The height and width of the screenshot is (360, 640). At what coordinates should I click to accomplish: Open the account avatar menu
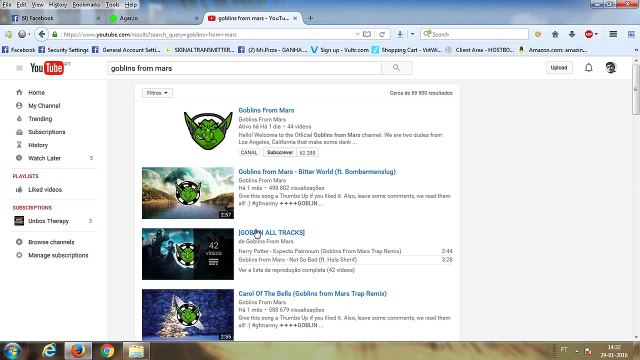611,68
